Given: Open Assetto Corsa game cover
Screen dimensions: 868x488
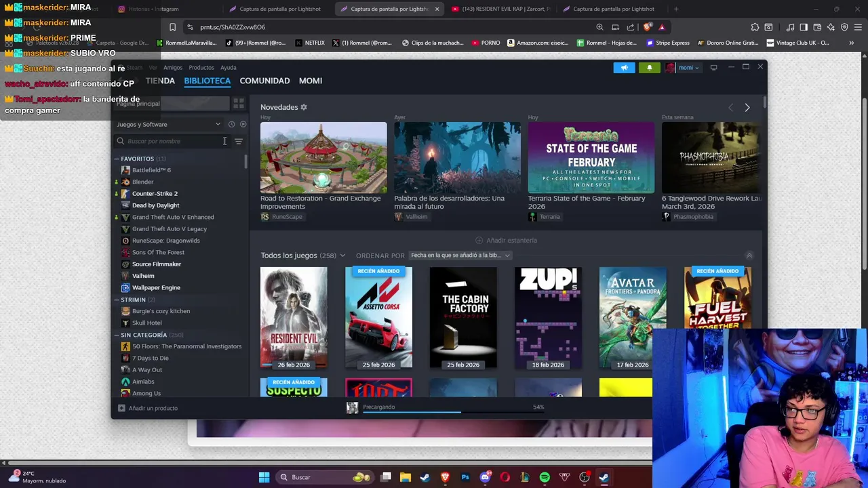Looking at the screenshot, I should point(378,318).
